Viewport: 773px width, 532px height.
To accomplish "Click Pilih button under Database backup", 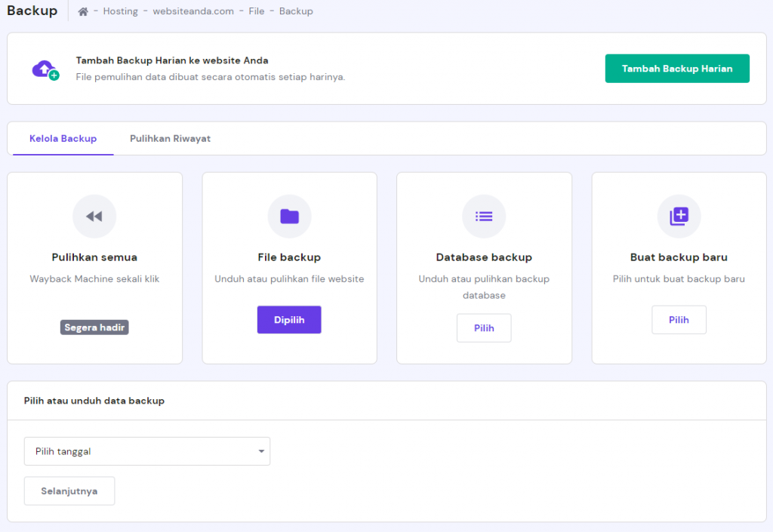I will pos(484,328).
